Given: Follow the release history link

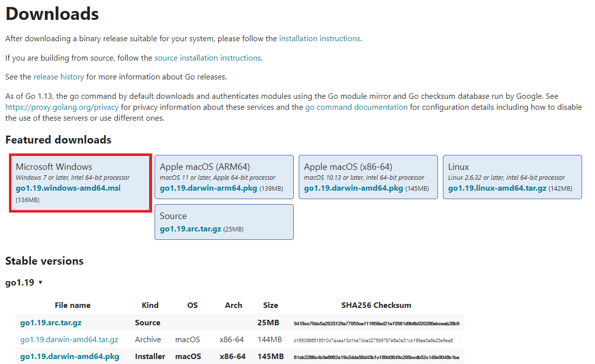Looking at the screenshot, I should click(59, 77).
